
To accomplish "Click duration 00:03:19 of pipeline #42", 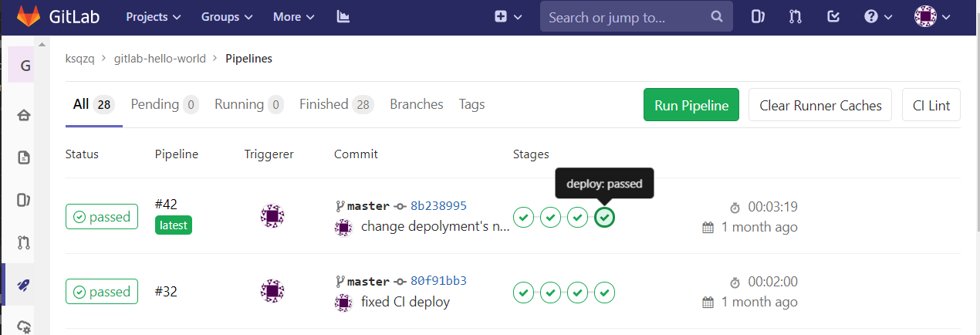I will point(772,207).
